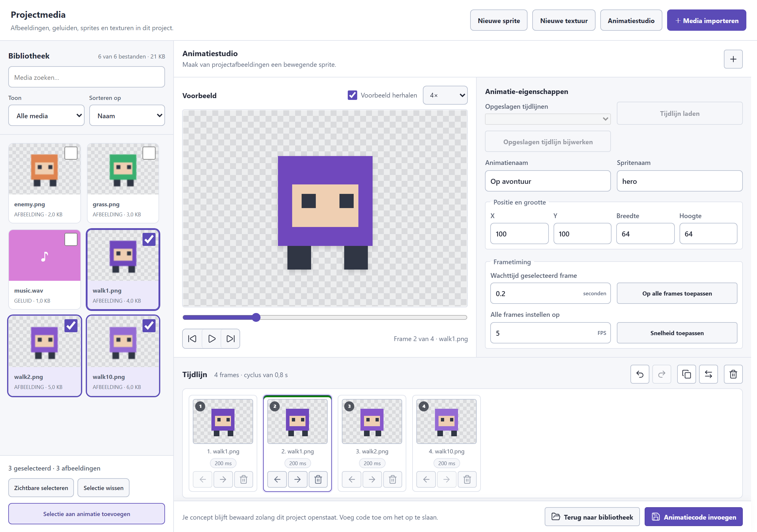Image resolution: width=757 pixels, height=532 pixels.
Task: Select the grass.png checkbox
Action: 149,153
